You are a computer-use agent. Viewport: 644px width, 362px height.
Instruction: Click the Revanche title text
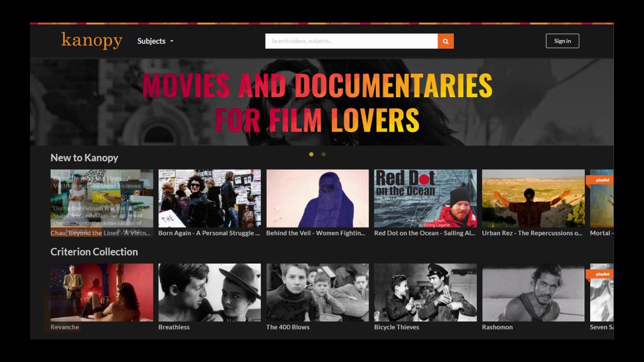[x=65, y=327]
